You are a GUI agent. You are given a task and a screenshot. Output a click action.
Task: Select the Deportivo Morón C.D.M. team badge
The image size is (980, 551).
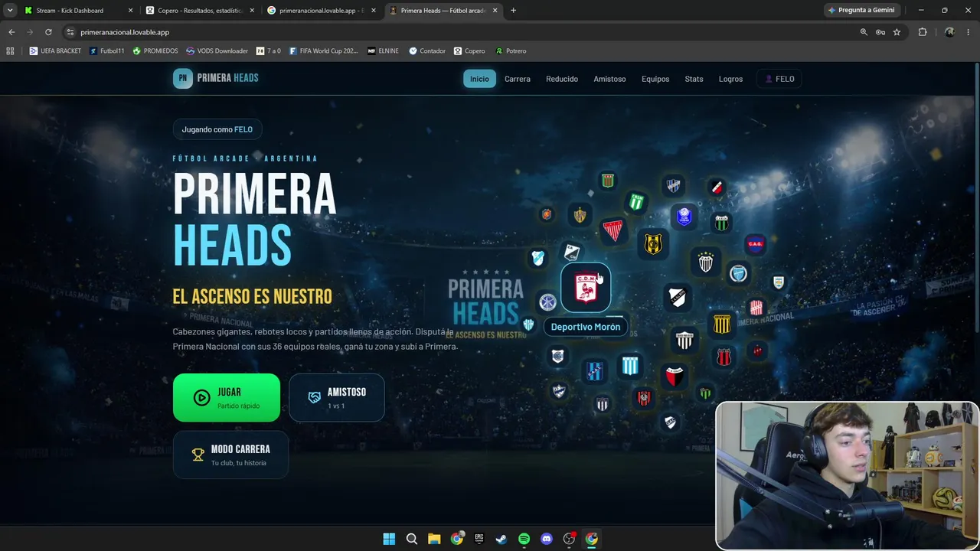[586, 288]
